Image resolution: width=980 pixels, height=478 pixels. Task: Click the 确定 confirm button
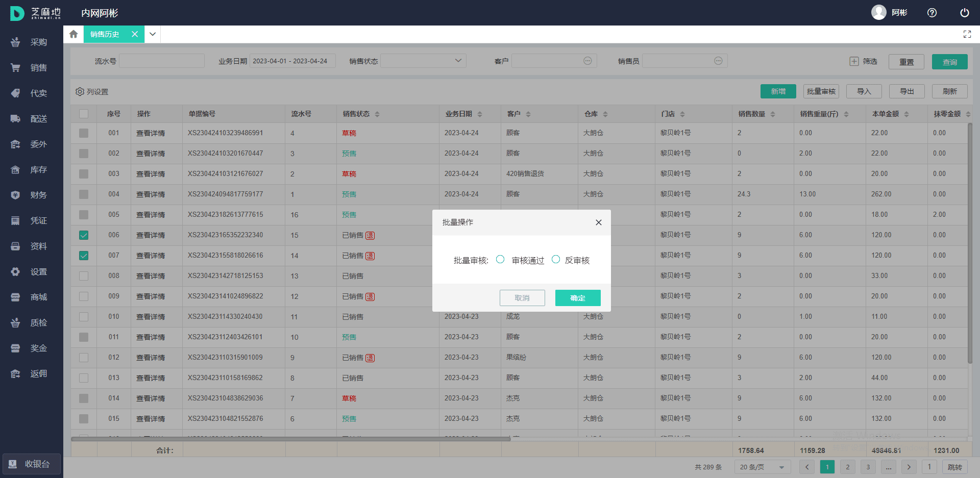tap(578, 298)
